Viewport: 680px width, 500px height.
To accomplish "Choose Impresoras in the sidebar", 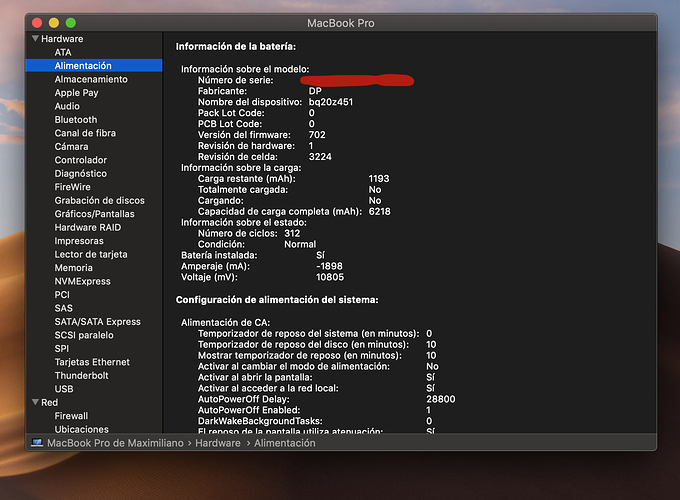I will click(79, 240).
